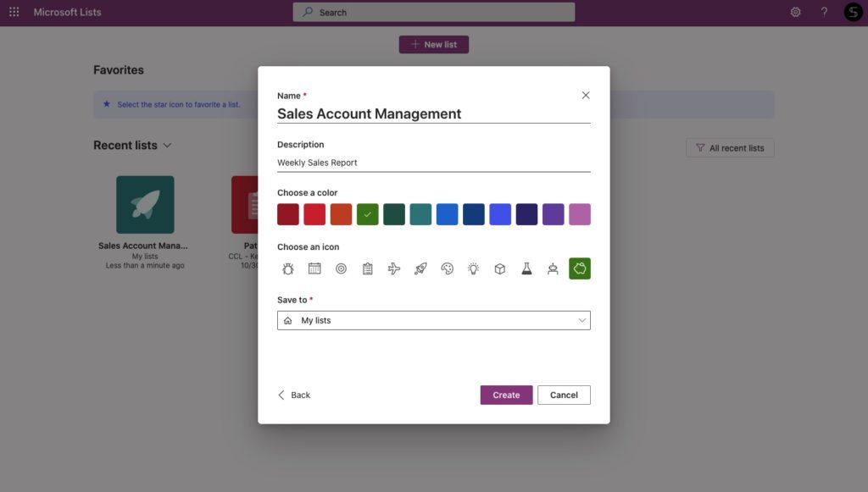
Task: Edit the Description Weekly Sales Report
Action: pyautogui.click(x=434, y=163)
